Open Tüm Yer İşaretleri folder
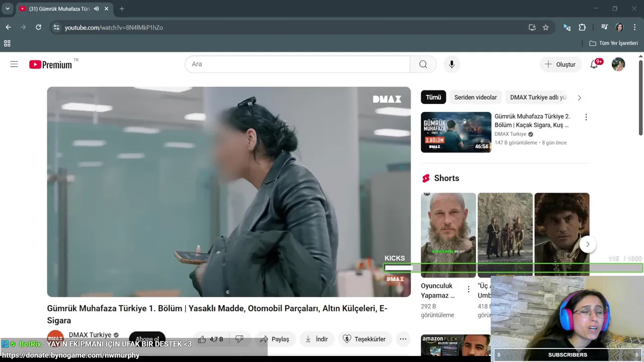Screen dimensions: 644x362 [613, 43]
